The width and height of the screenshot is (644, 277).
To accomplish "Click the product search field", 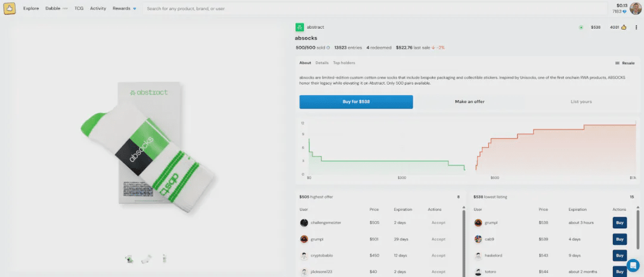I will tap(374, 8).
